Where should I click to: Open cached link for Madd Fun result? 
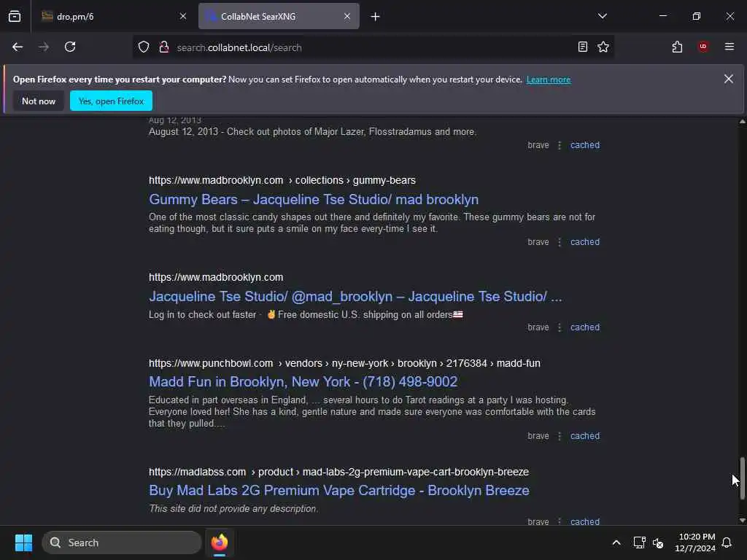pyautogui.click(x=585, y=436)
